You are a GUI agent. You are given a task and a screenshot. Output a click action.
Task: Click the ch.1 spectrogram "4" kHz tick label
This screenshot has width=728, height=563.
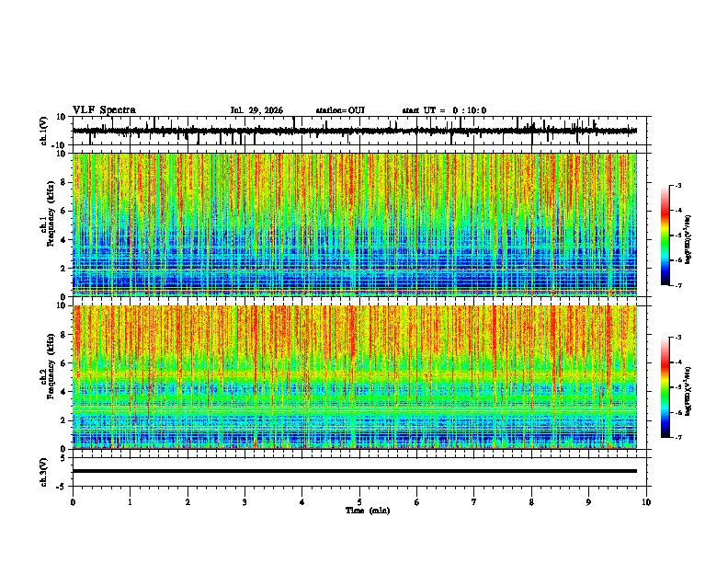click(63, 240)
